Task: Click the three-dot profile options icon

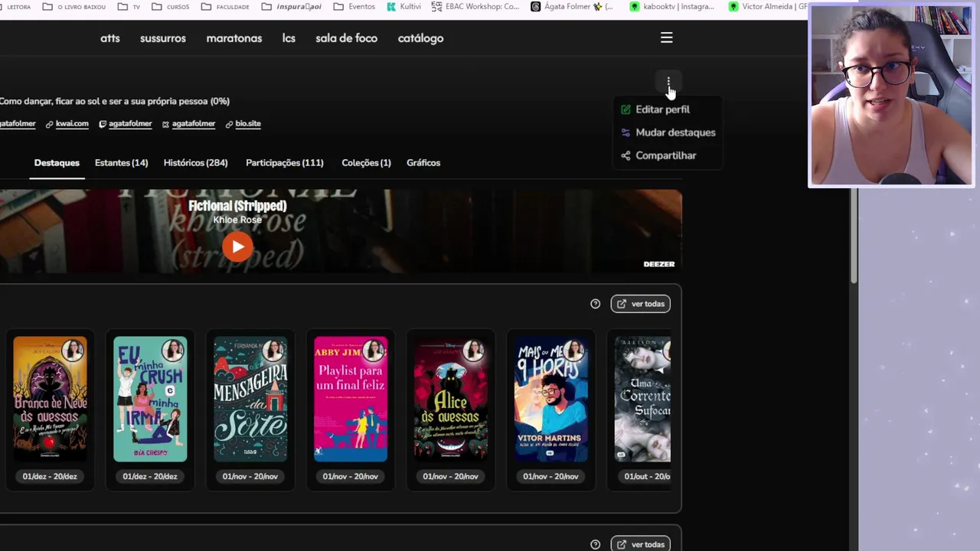Action: click(668, 82)
